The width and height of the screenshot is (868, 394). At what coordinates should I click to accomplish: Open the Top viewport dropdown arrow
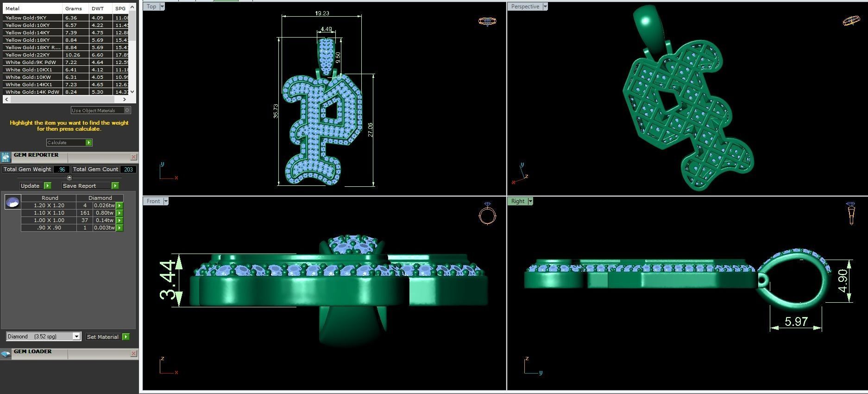point(162,6)
